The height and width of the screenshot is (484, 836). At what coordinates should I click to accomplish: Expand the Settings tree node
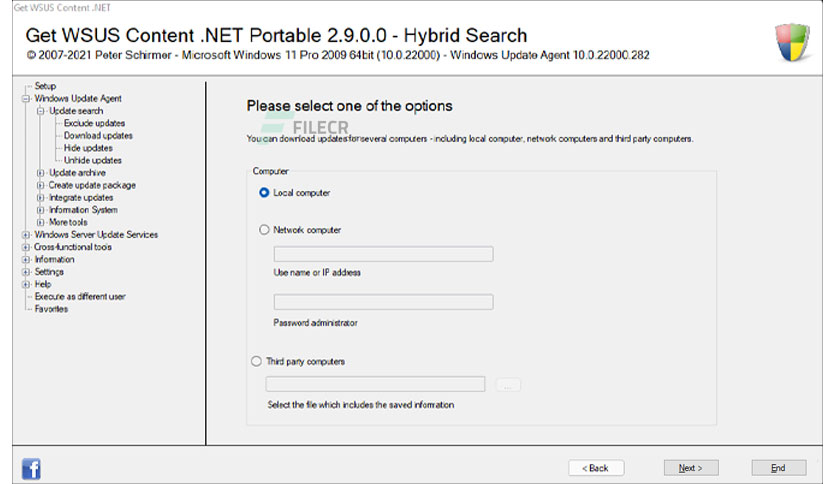(26, 272)
